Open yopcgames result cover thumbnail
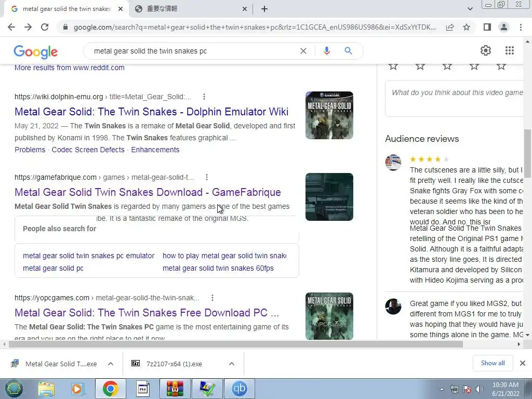 tap(329, 316)
